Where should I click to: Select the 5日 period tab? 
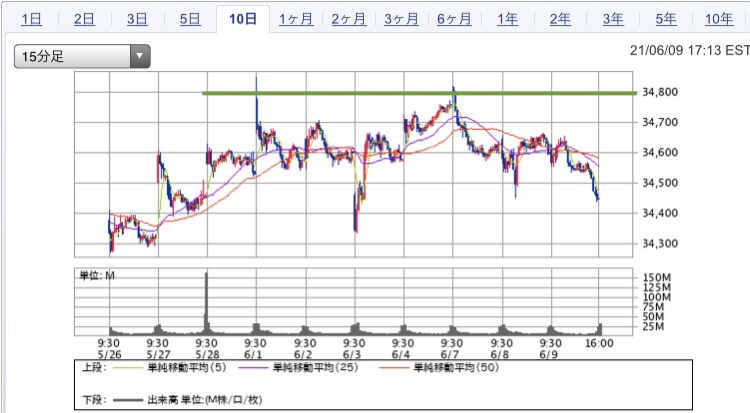[x=190, y=19]
